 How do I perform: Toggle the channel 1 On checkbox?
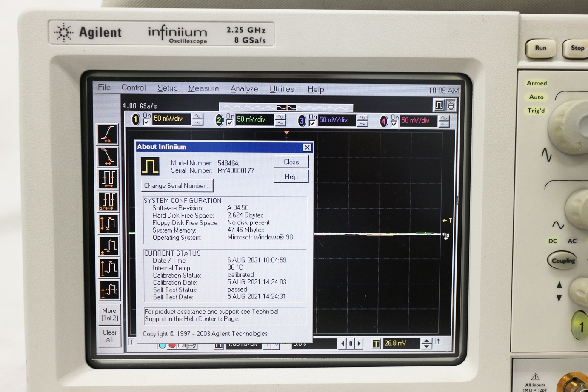click(146, 122)
